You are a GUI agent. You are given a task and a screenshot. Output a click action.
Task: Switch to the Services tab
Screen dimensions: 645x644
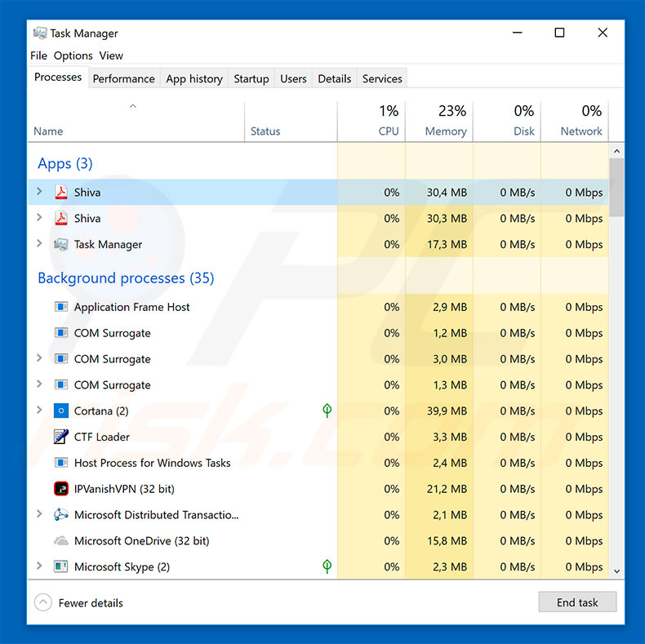click(382, 78)
